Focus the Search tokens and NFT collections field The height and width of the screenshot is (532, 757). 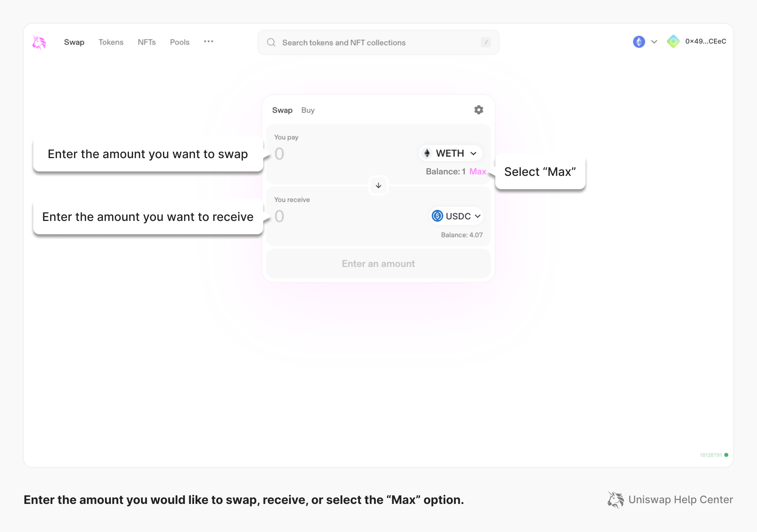coord(378,42)
